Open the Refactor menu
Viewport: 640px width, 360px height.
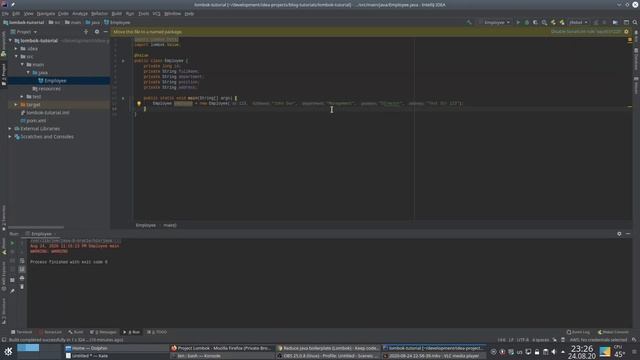pyautogui.click(x=99, y=13)
